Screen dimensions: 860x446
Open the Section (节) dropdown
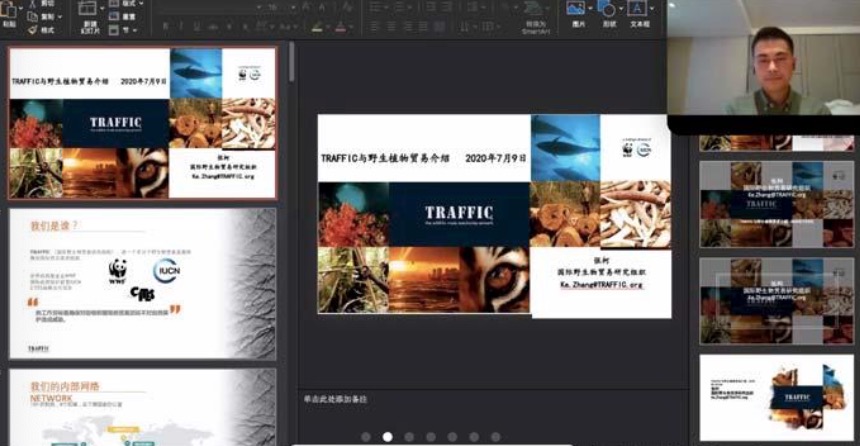pos(122,30)
